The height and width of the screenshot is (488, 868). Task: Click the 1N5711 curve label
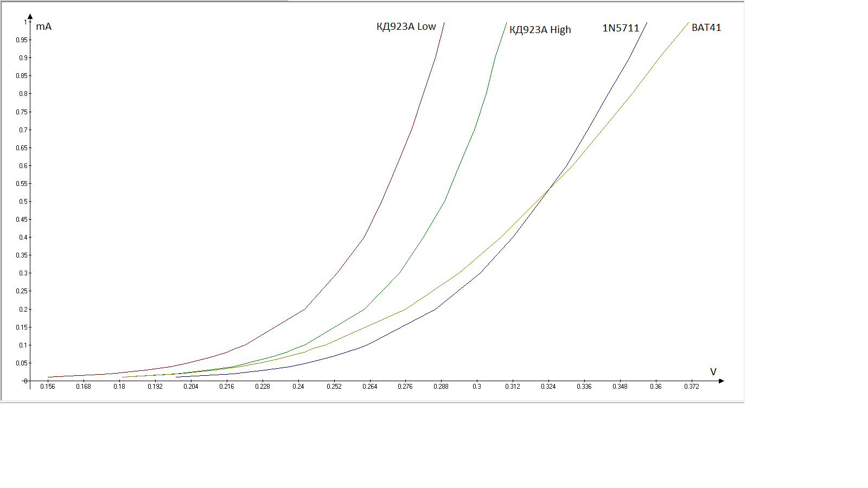coord(621,28)
